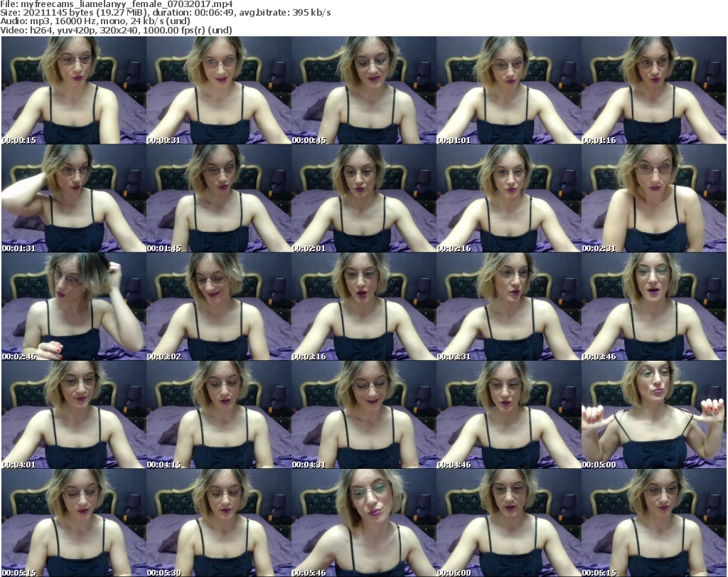Screen dimensions: 728x577
Task: Select the frame labeled 00:05:00
Action: click(x=654, y=415)
